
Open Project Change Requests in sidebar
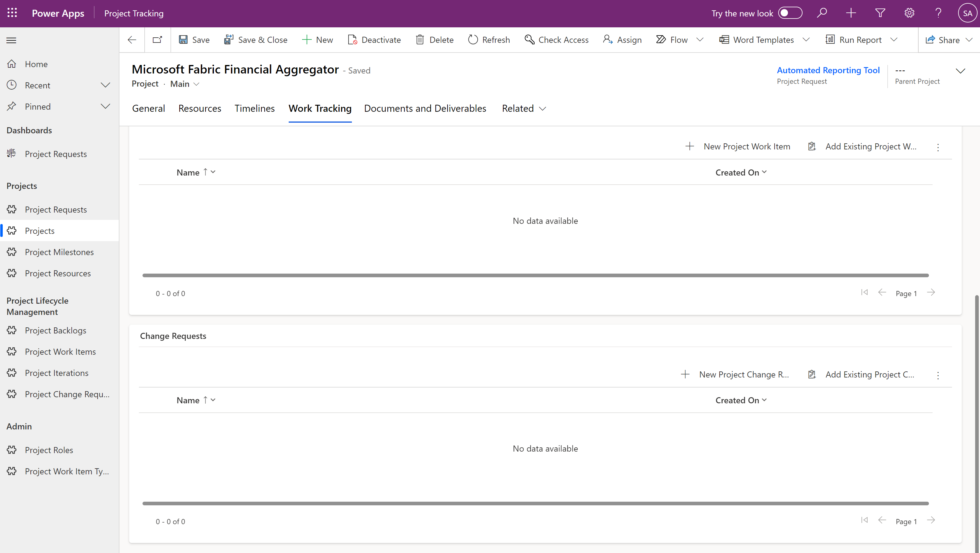(x=59, y=394)
